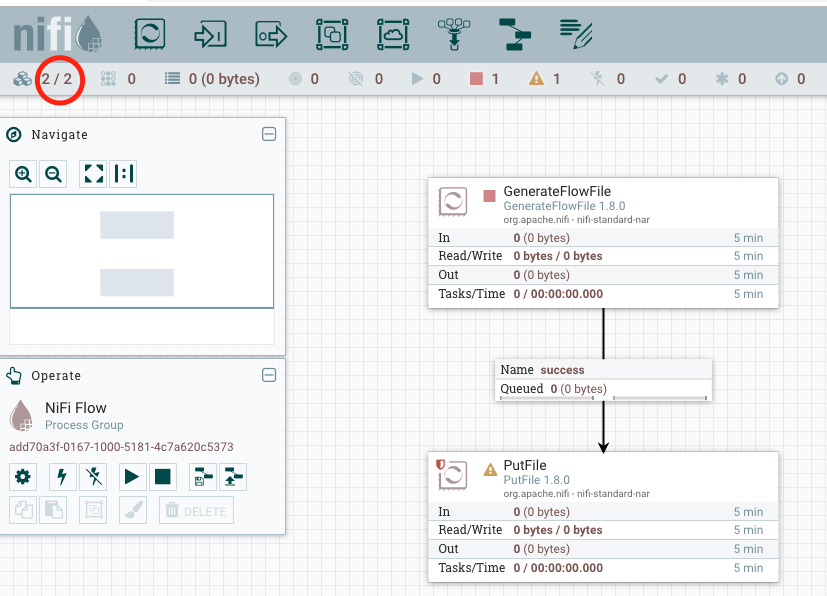
Task: Upload template from Operate panel
Action: point(233,477)
